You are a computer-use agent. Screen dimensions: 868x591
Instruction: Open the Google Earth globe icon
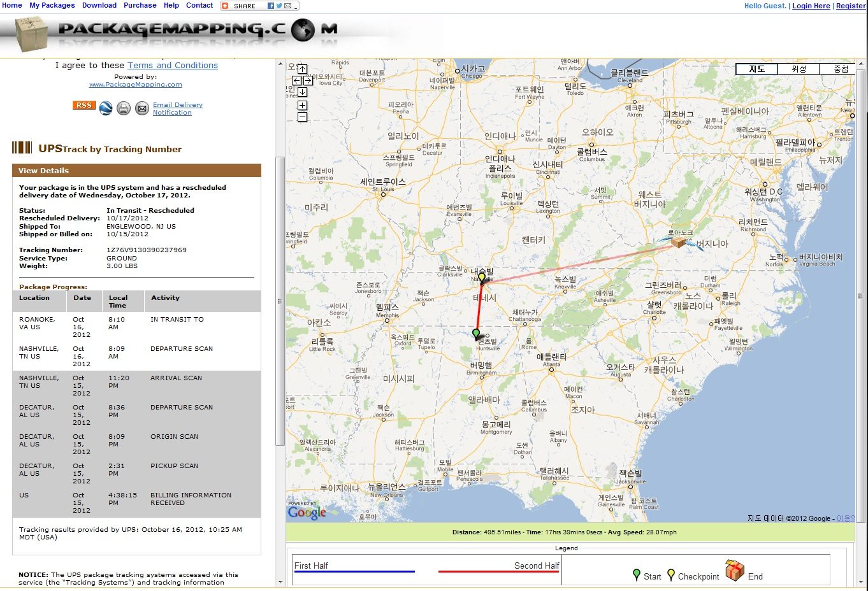click(106, 108)
